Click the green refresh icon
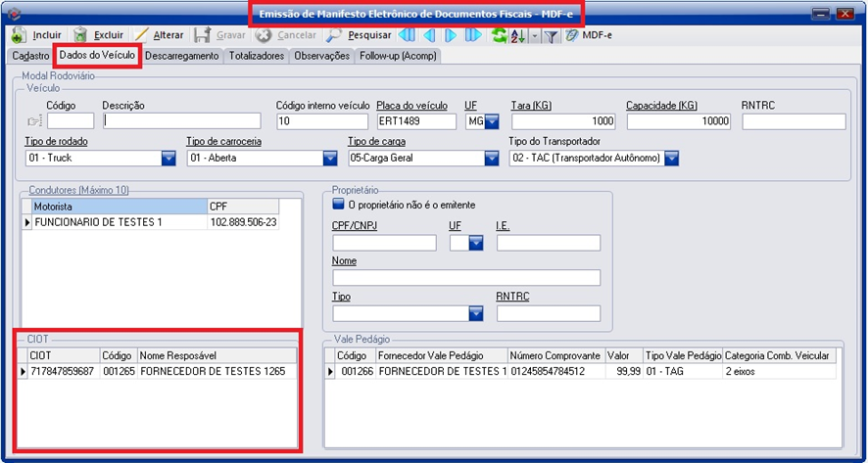The height and width of the screenshot is (463, 868). point(500,35)
